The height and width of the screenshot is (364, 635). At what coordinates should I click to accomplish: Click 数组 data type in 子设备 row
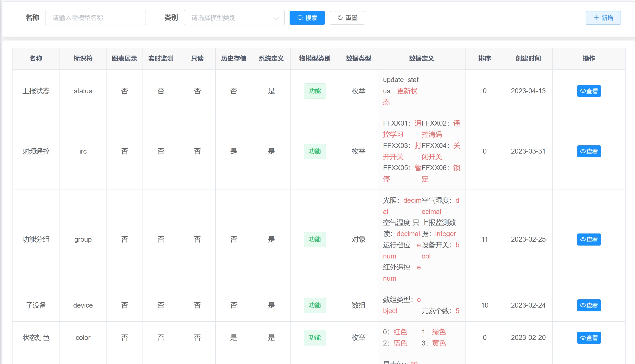tap(358, 305)
